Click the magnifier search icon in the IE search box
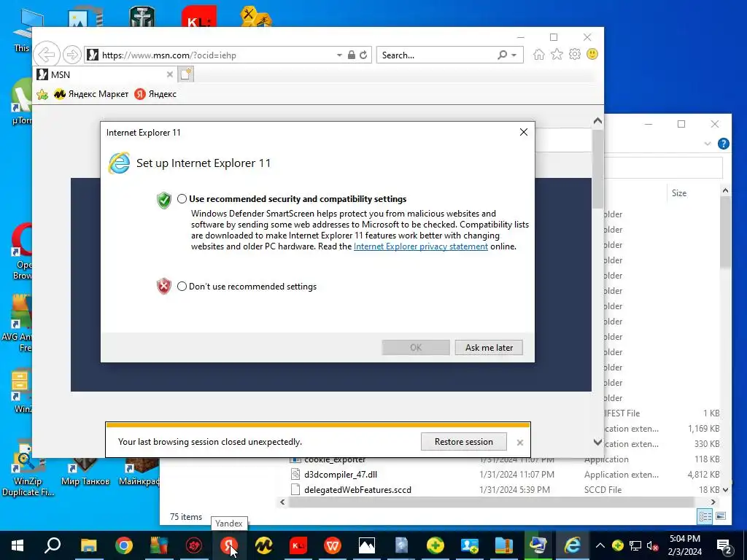 coord(502,55)
